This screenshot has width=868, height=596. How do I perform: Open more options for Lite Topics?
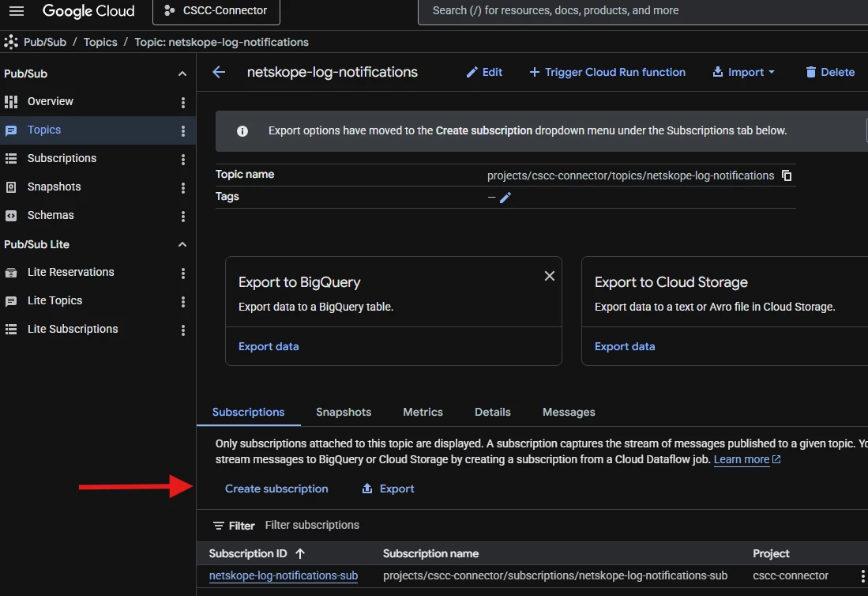pyautogui.click(x=183, y=301)
